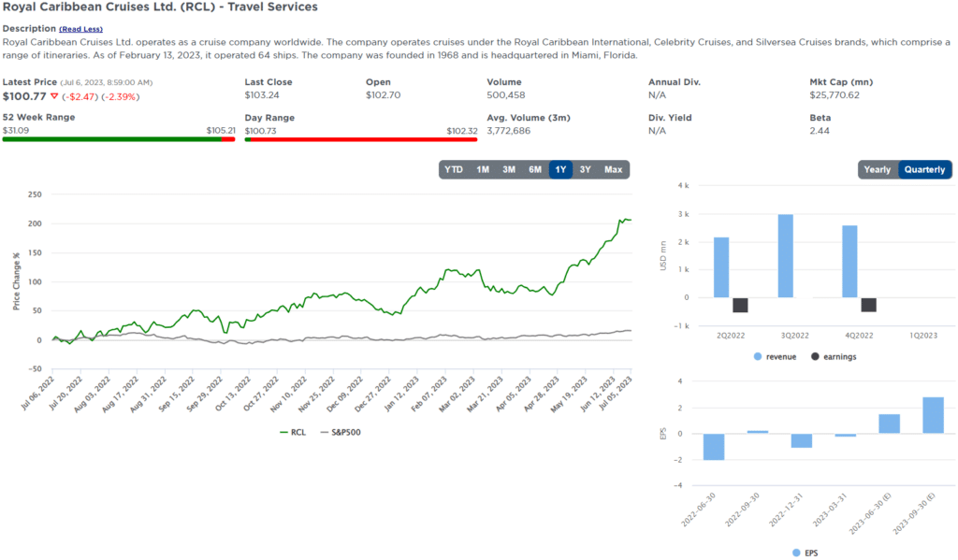Click the Avg. Volume value 3,772,686

coord(509,131)
